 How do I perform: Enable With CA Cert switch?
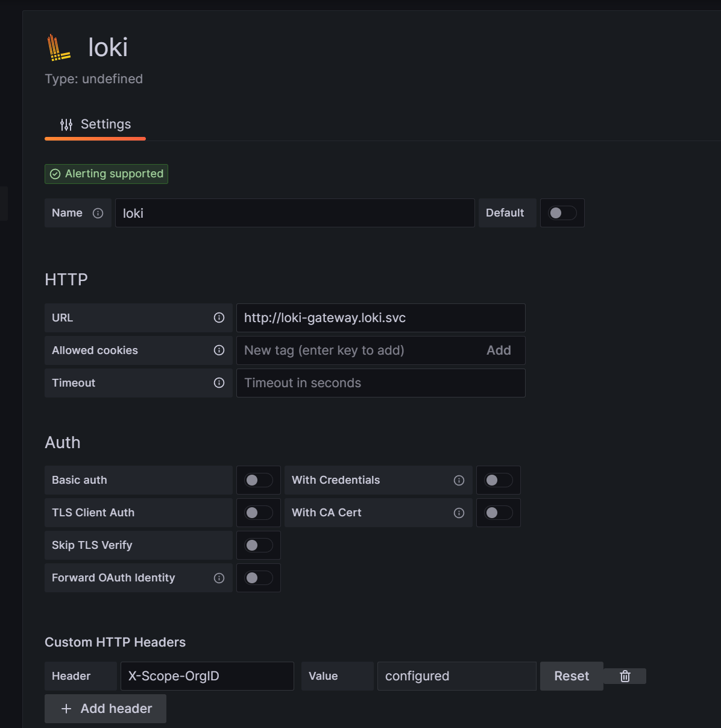pyautogui.click(x=499, y=513)
